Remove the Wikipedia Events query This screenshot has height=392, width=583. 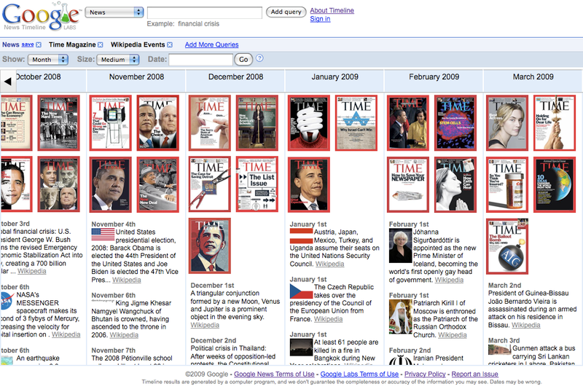point(170,44)
